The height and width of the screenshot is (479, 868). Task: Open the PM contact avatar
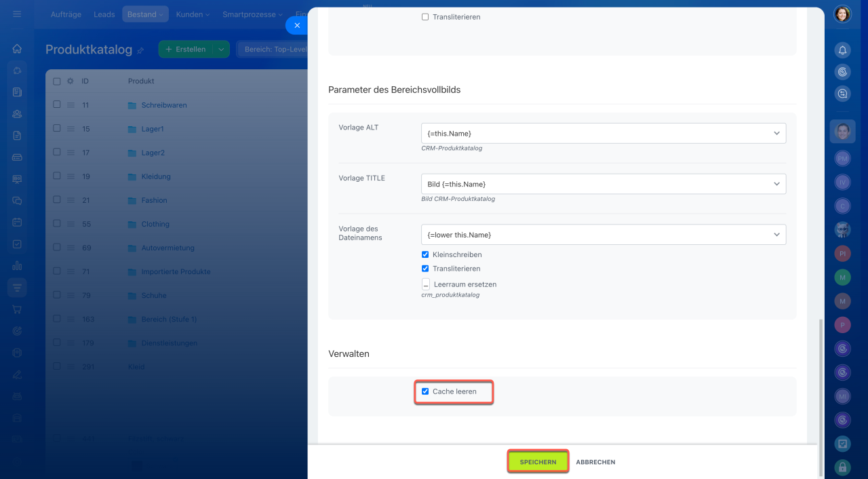842,158
